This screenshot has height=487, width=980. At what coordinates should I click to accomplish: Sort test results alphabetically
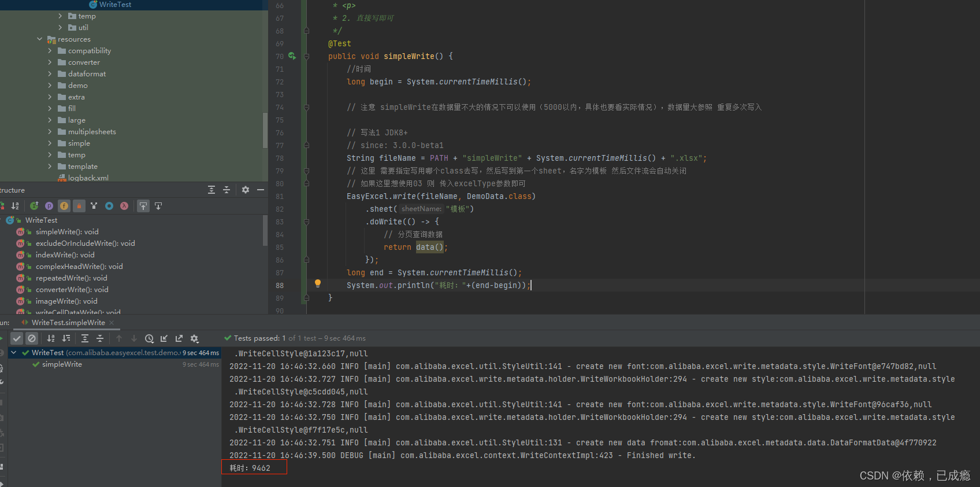pos(51,338)
